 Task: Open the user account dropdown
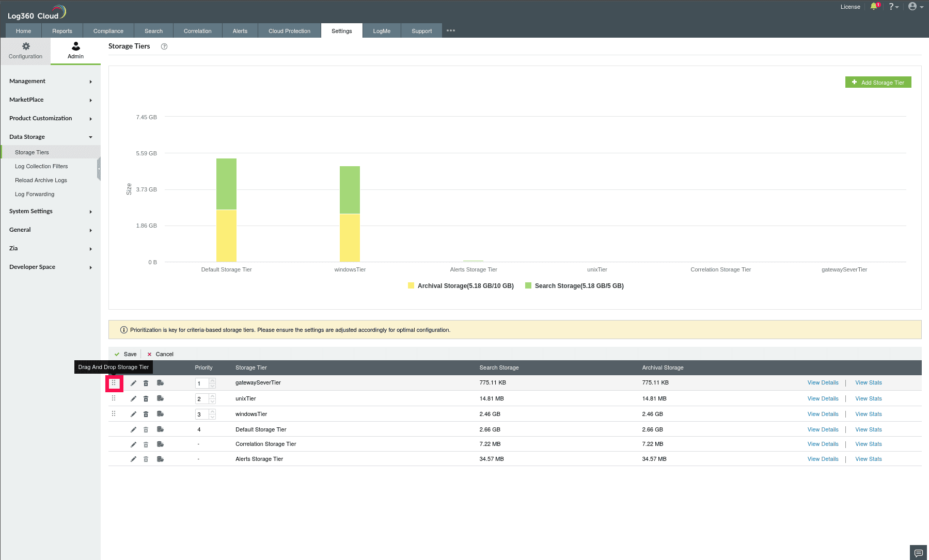click(x=913, y=6)
